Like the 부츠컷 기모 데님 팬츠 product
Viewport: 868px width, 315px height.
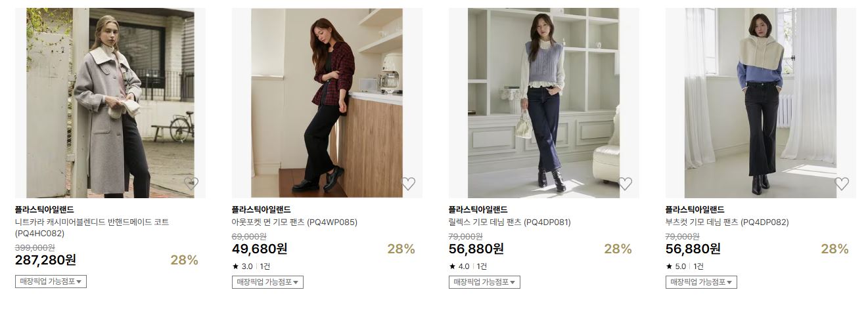pos(842,184)
